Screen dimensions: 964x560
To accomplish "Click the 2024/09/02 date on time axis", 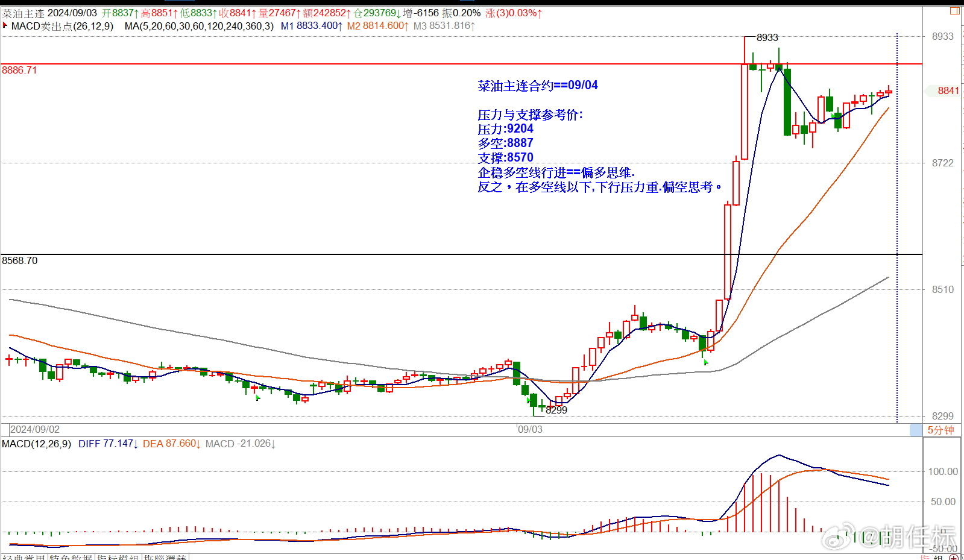I will point(35,429).
